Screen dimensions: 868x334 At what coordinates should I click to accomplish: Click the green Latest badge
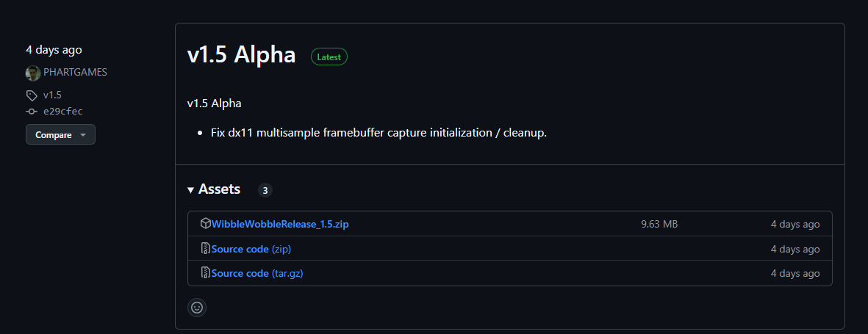pos(329,57)
